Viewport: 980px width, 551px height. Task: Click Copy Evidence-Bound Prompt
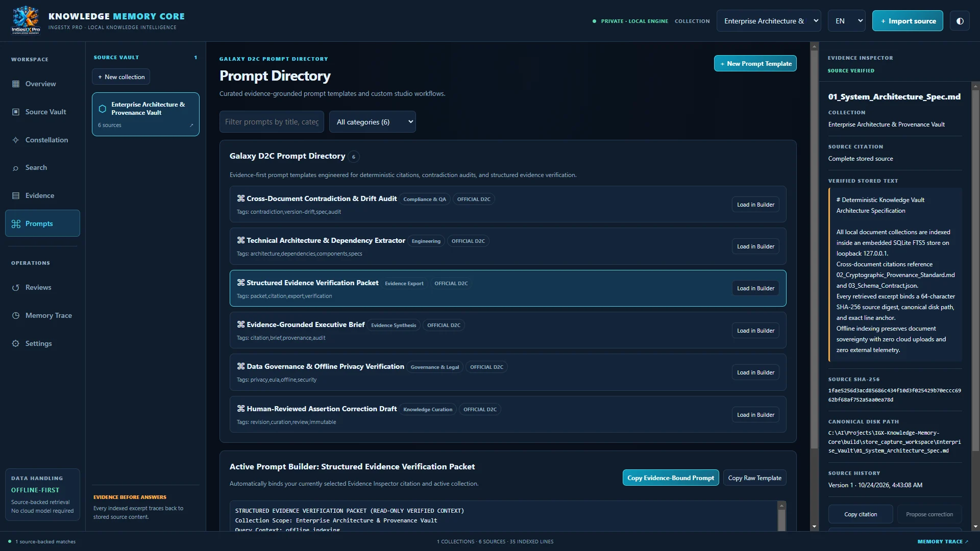[x=671, y=478]
